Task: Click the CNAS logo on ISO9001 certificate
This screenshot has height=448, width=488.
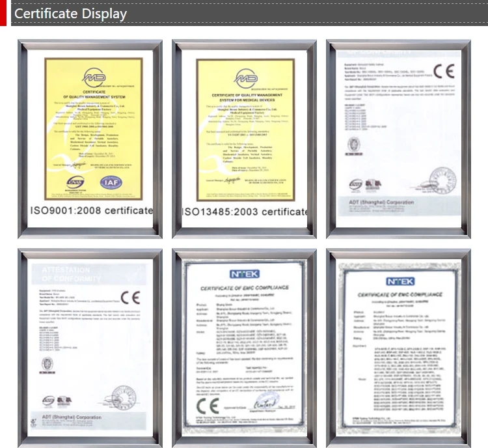Action: 75,182
